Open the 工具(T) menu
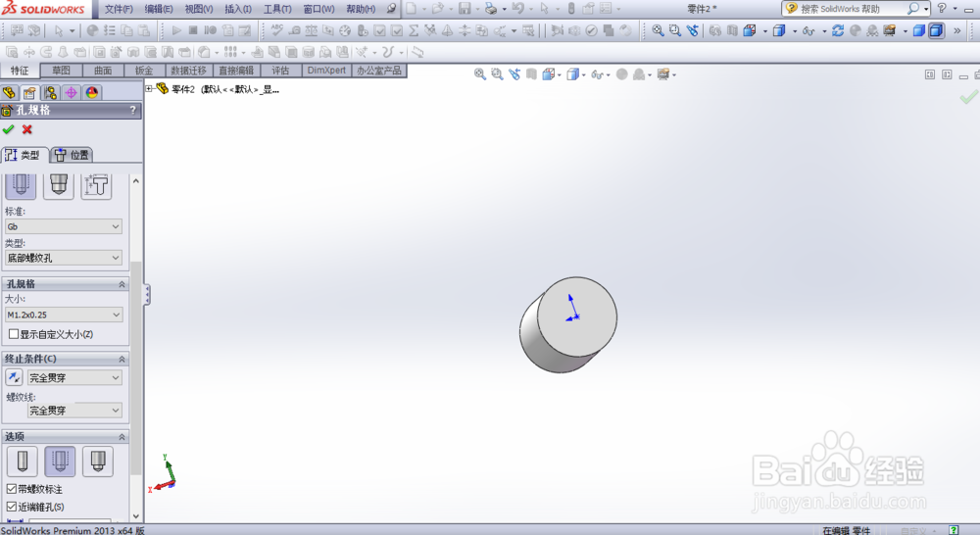This screenshot has height=535, width=980. tap(277, 9)
